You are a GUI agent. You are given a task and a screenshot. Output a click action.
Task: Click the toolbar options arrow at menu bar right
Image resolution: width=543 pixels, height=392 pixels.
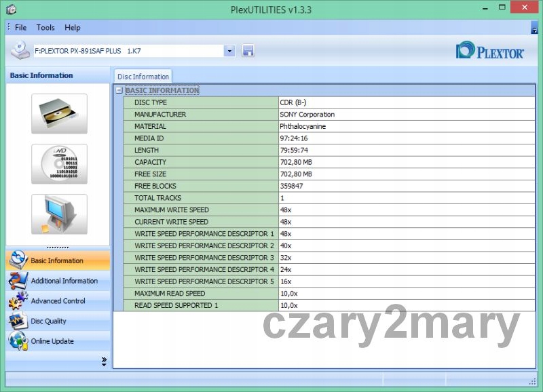tap(534, 28)
